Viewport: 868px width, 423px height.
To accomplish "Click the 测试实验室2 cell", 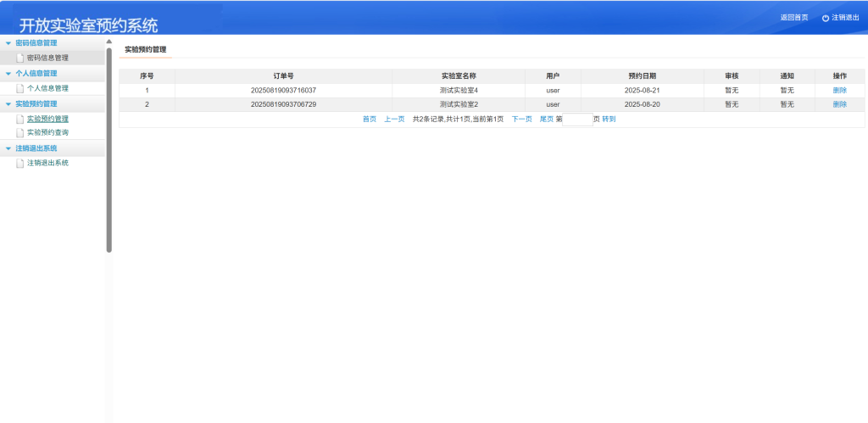I will pyautogui.click(x=459, y=104).
